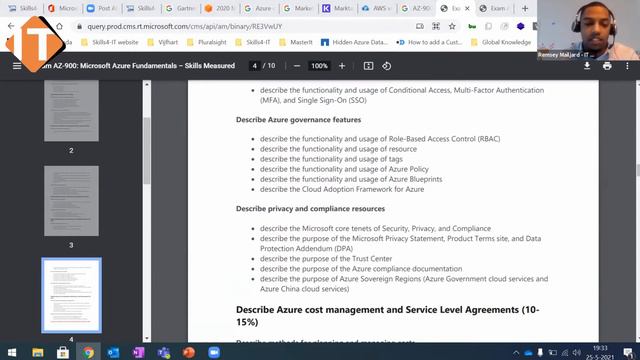The width and height of the screenshot is (640, 360).
Task: Open the browser home page
Action: [x=59, y=26]
